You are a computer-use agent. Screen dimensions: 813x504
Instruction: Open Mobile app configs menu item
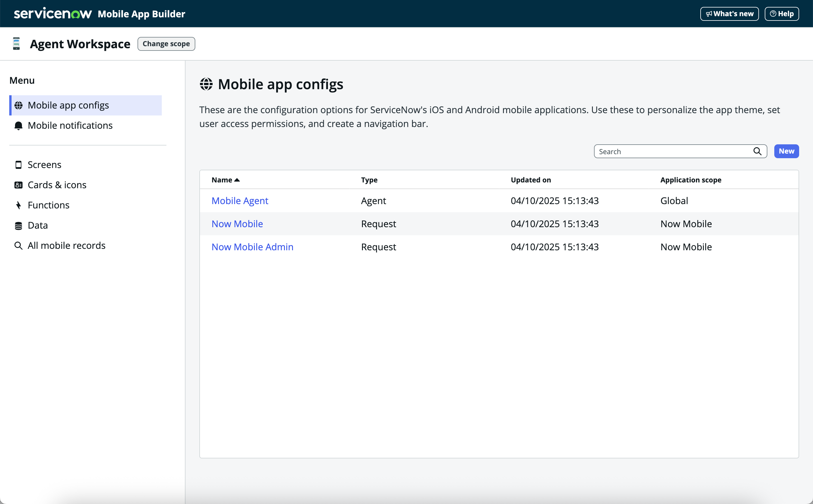(86, 105)
